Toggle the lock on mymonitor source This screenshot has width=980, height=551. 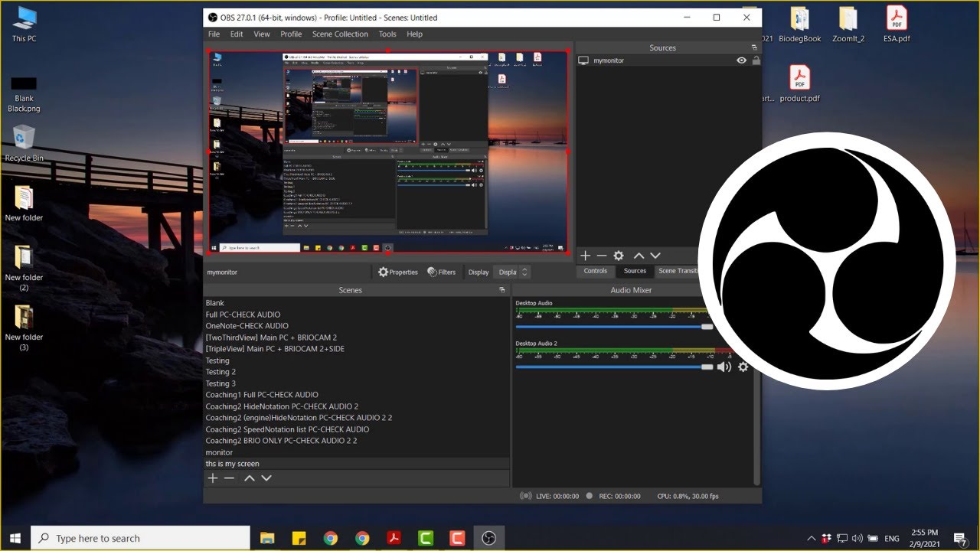756,60
